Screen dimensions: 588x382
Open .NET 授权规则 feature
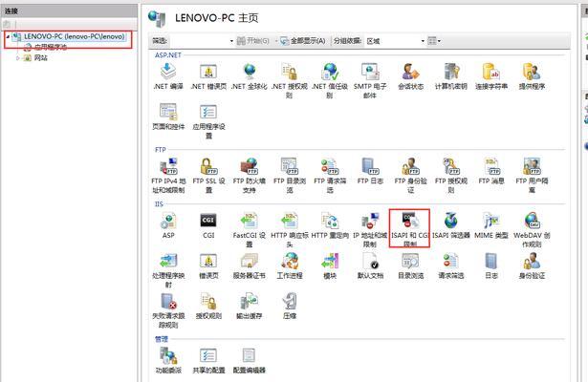tap(289, 80)
